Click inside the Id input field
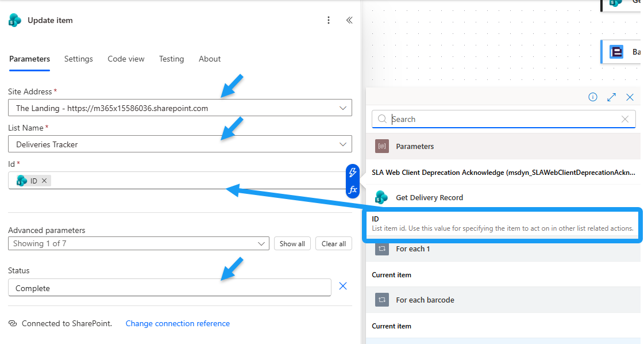 tap(176, 181)
